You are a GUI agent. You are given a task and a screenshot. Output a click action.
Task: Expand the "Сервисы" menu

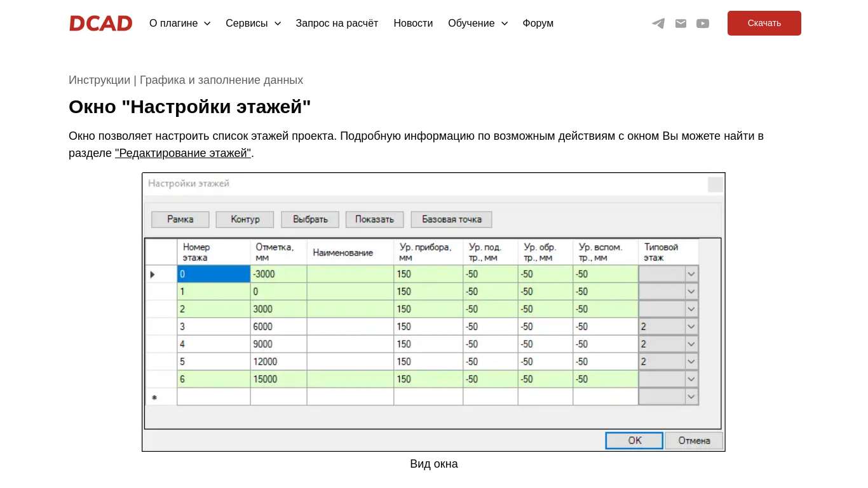253,24
